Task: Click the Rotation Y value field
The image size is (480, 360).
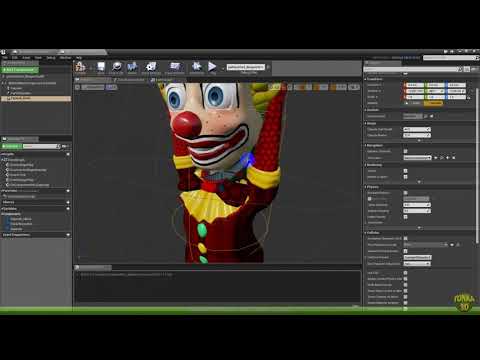Action: pos(435,91)
